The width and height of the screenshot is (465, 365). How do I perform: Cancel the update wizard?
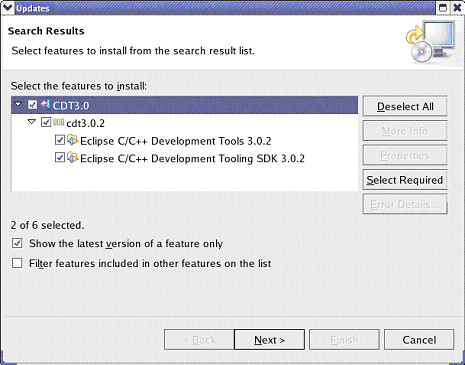[x=419, y=340]
